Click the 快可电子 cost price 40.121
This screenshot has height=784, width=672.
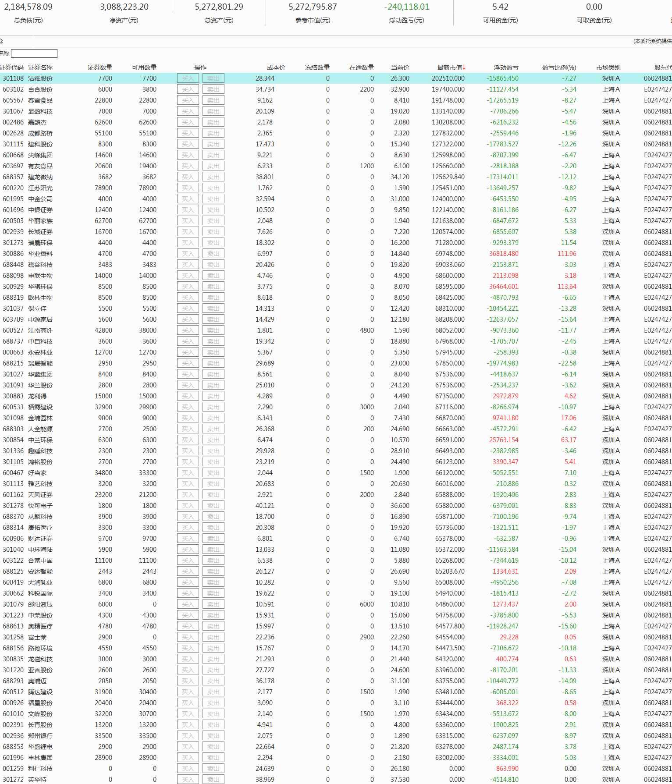pos(265,506)
